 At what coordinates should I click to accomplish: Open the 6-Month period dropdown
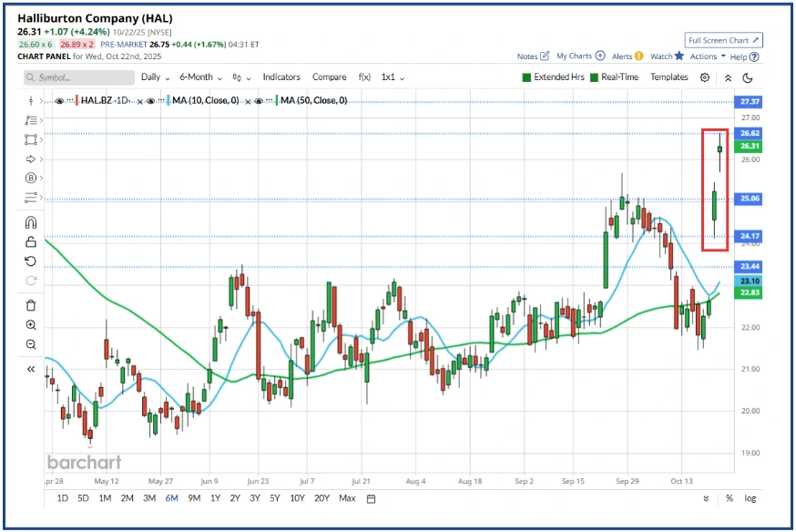(x=200, y=77)
